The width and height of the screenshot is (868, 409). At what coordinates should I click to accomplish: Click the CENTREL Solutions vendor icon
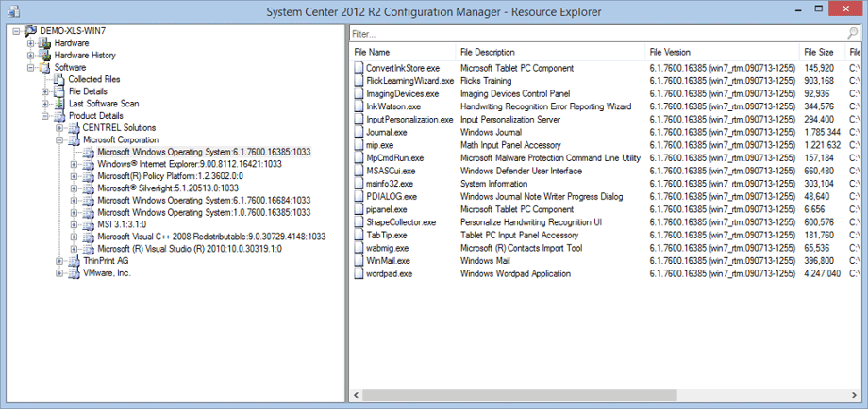(74, 127)
